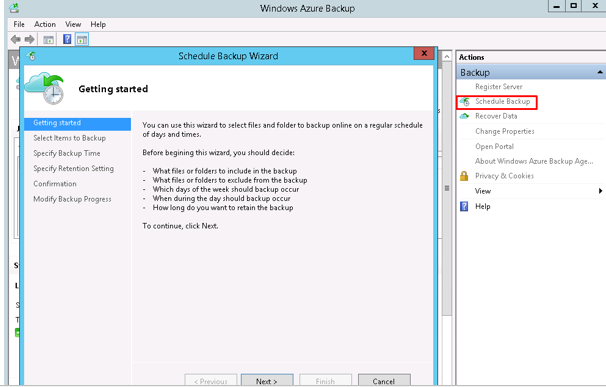606x387 pixels.
Task: Select the Select Items to Backup step
Action: (70, 138)
